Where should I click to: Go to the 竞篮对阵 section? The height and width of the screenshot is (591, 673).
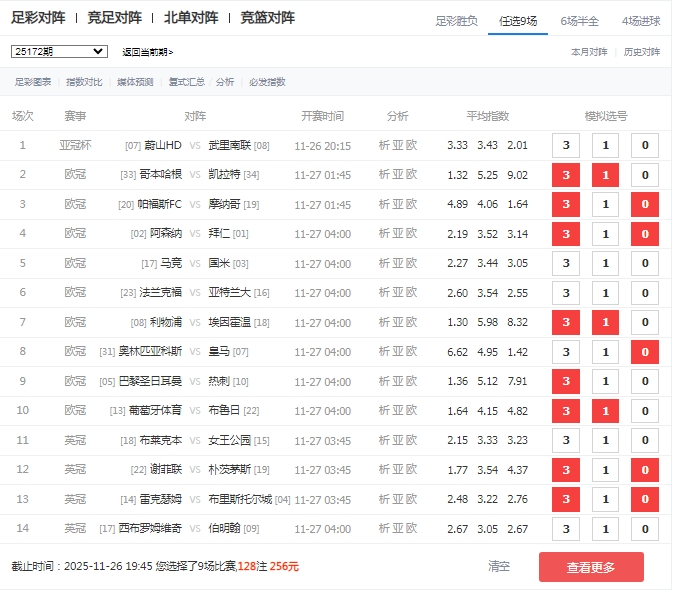pyautogui.click(x=268, y=18)
